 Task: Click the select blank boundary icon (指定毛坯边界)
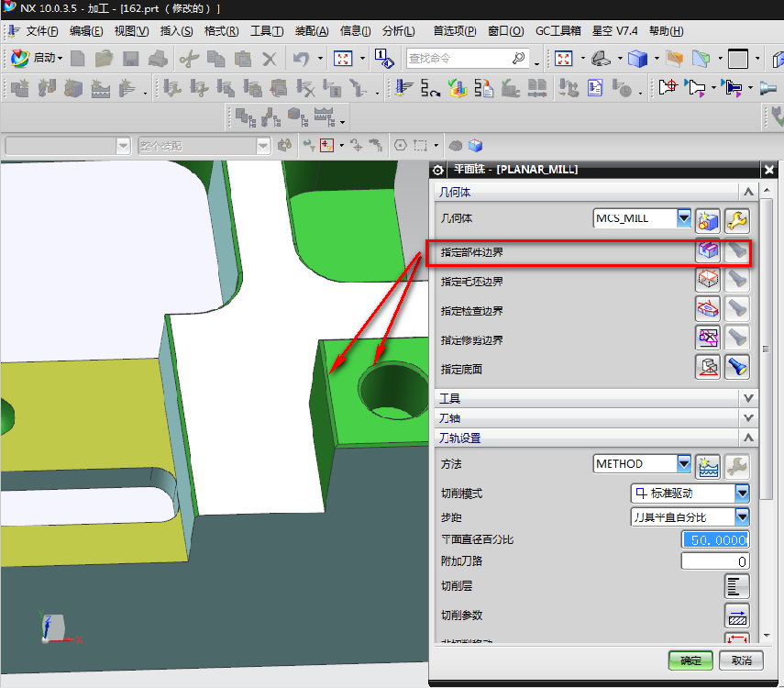708,281
